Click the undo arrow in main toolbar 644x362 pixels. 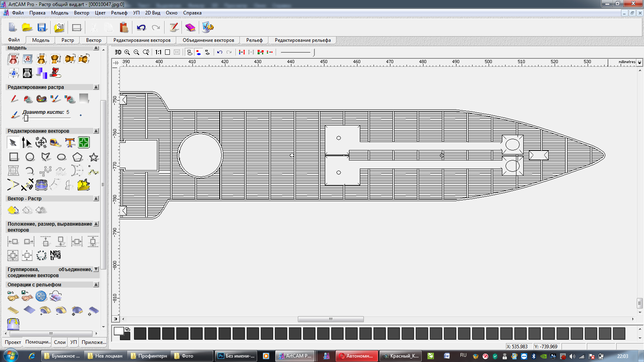(x=141, y=28)
